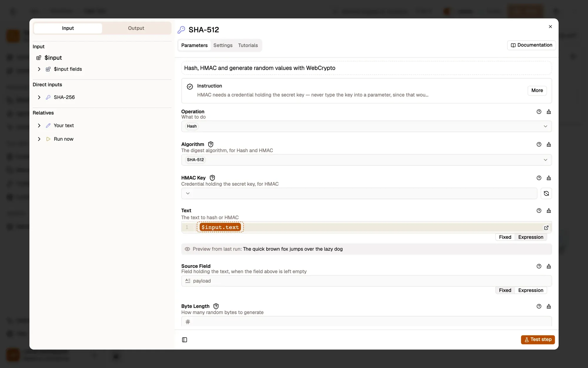Open the Operation dropdown showing Hash
588x368 pixels.
tap(366, 126)
